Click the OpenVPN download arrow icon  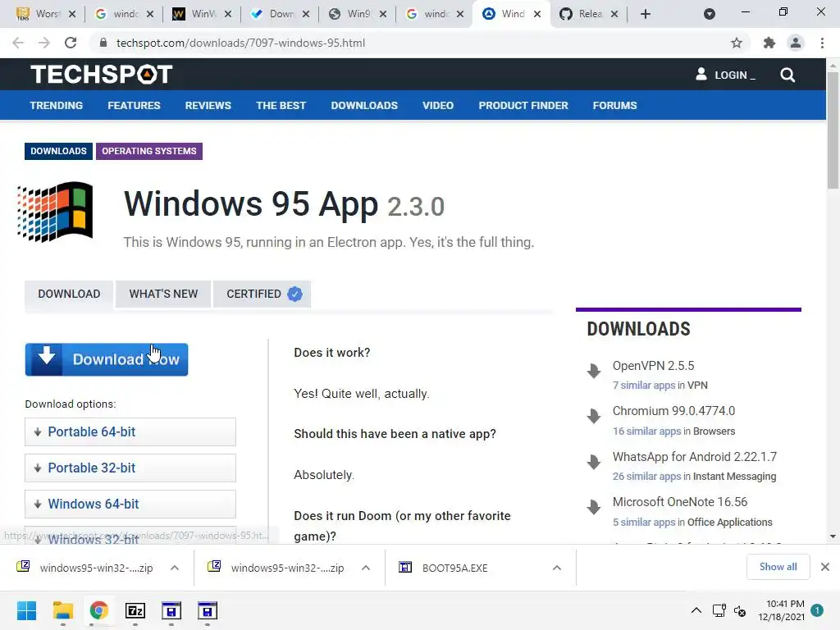(594, 371)
